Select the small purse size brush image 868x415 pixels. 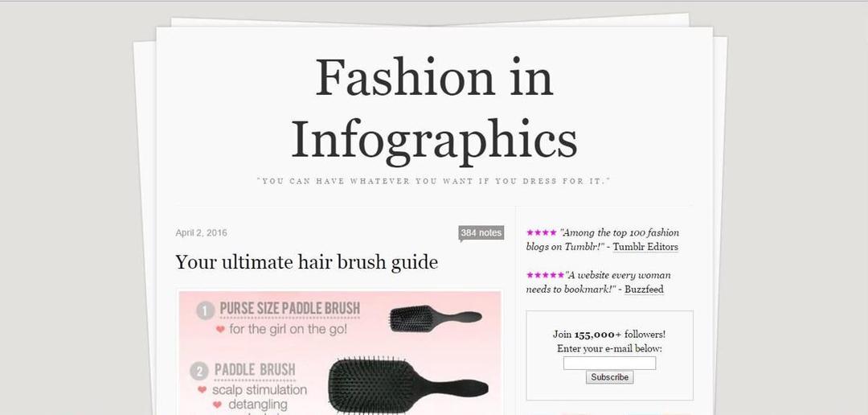[436, 319]
